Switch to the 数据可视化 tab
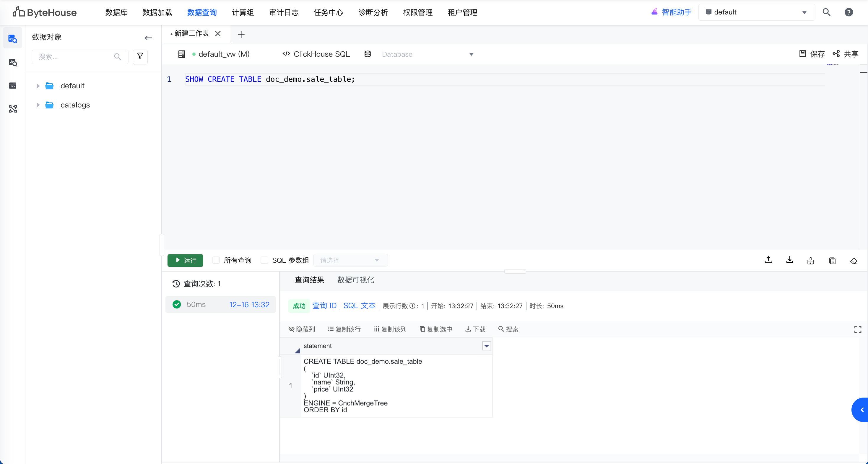868x464 pixels. [x=355, y=280]
